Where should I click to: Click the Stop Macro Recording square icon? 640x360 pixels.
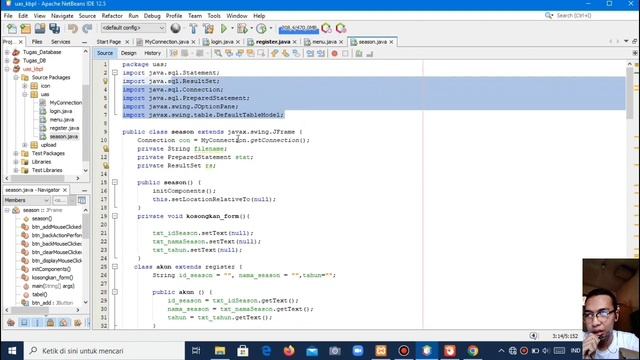345,53
